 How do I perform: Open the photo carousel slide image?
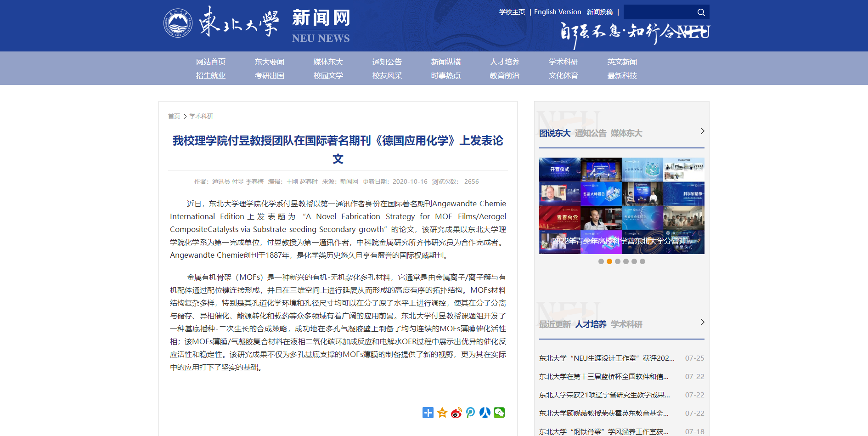621,206
